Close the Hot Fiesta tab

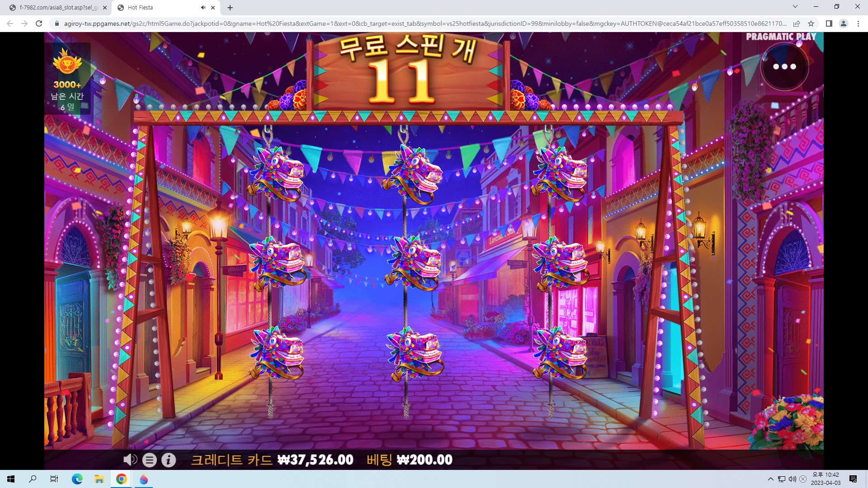point(213,8)
